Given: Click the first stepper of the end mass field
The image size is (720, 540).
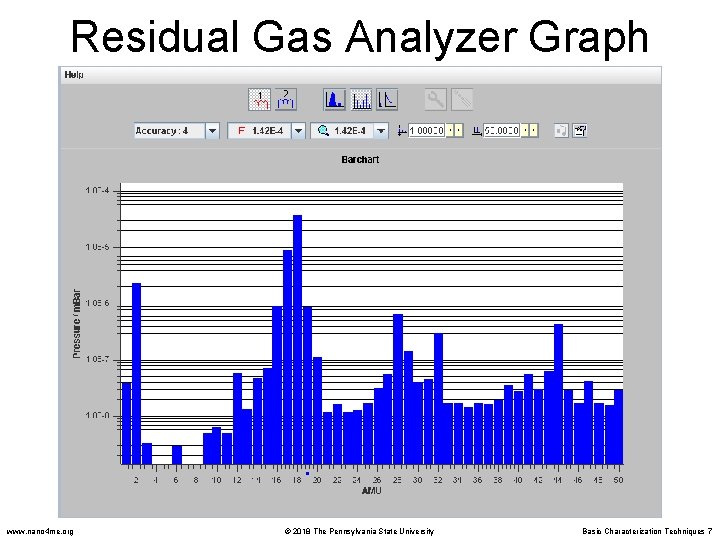Looking at the screenshot, I should [x=525, y=131].
